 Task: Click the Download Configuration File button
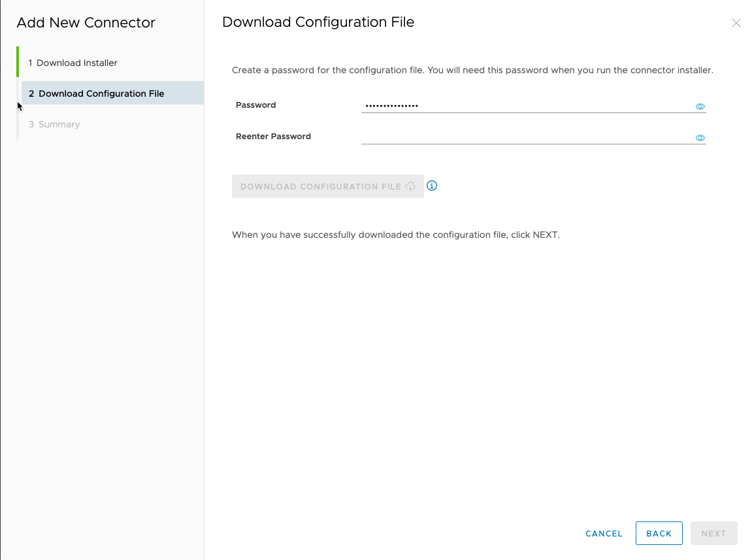pos(327,186)
